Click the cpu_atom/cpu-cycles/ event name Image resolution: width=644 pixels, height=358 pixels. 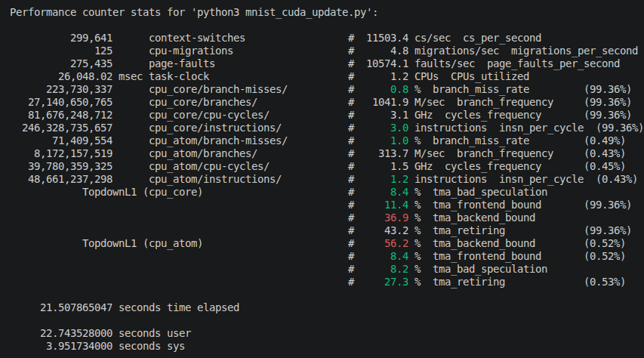[x=208, y=166]
